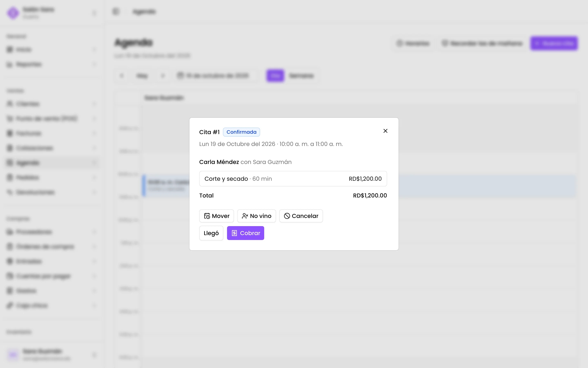This screenshot has height=368, width=588.
Task: Click the receipt icon in the Cobrar button
Action: click(234, 233)
